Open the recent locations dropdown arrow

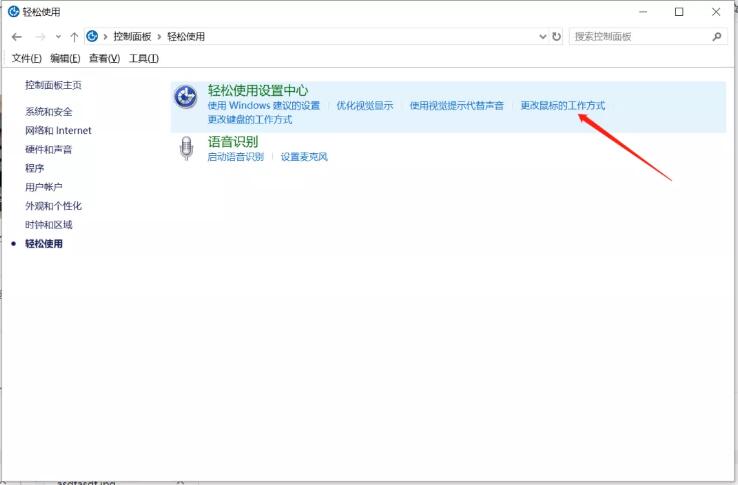[58, 37]
